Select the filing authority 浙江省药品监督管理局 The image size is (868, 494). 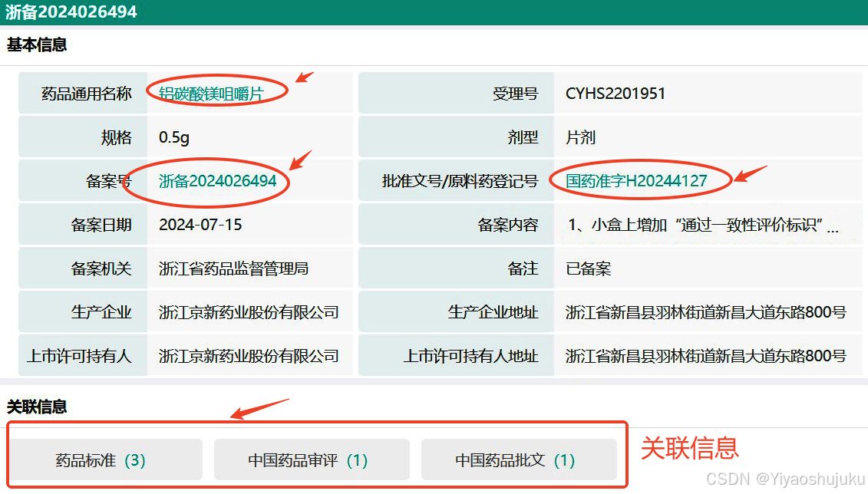[x=233, y=268]
